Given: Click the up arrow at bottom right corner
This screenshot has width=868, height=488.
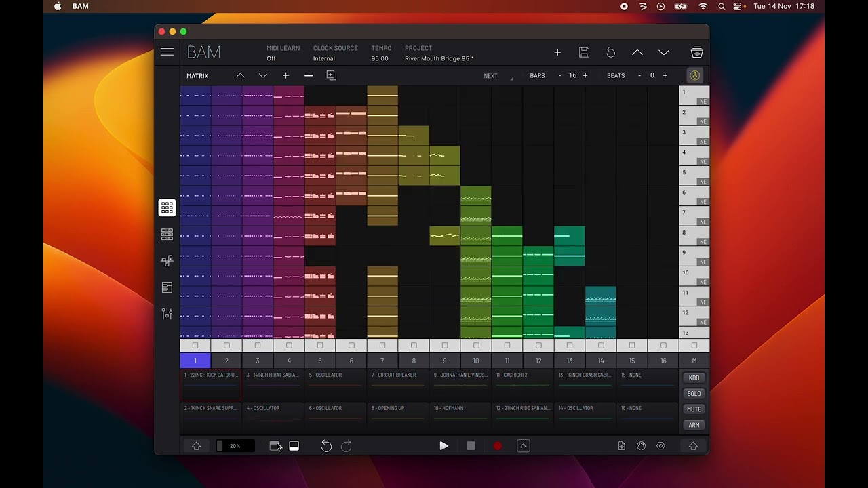Looking at the screenshot, I should click(693, 446).
